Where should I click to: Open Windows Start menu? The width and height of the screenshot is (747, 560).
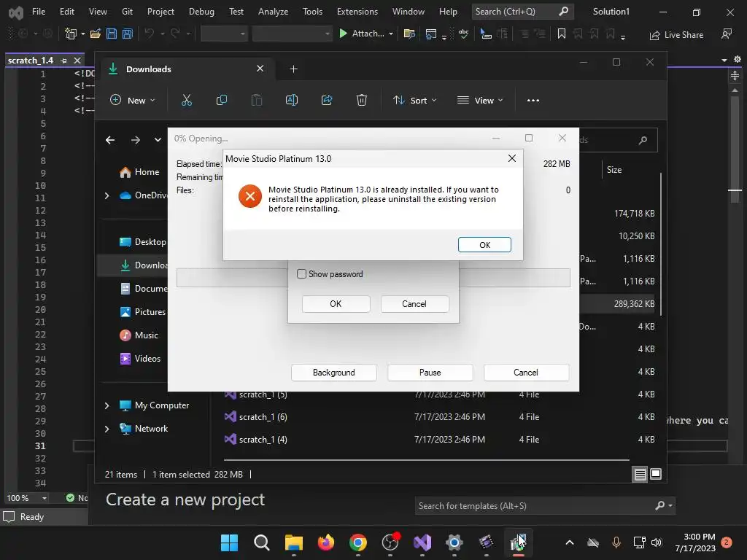229,542
